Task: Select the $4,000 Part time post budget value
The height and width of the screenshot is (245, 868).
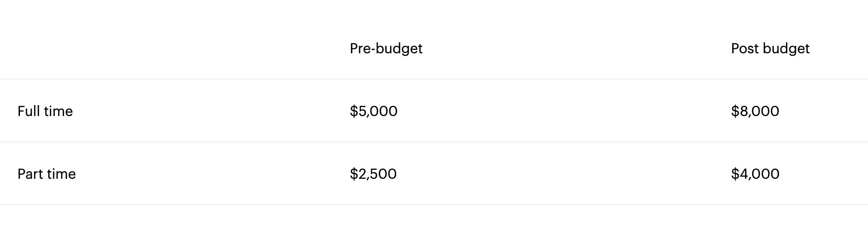Action: point(755,174)
